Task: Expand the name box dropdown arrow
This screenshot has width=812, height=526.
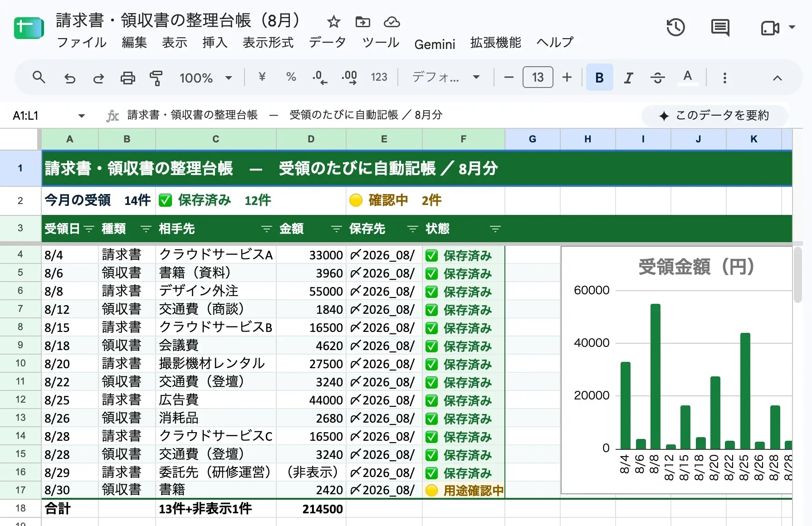Action: pyautogui.click(x=82, y=116)
